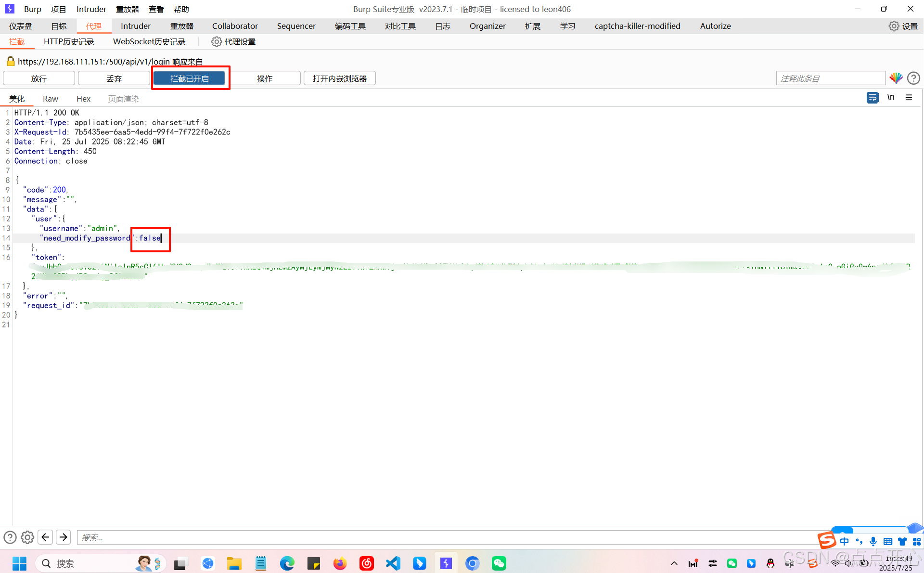Switch to the Hex view tab
Viewport: 924px width, 573px height.
click(83, 99)
